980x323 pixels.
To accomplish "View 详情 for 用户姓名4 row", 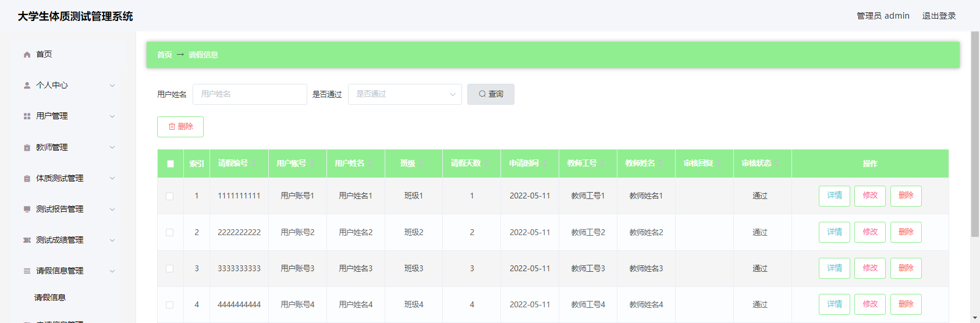I will coord(835,304).
